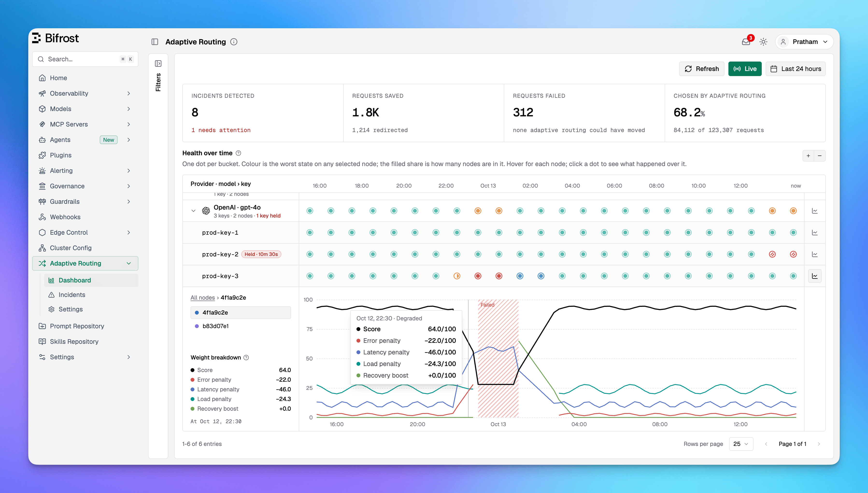The image size is (868, 493).
Task: Click first blue recovering dot on prod-key-3
Action: coord(520,276)
